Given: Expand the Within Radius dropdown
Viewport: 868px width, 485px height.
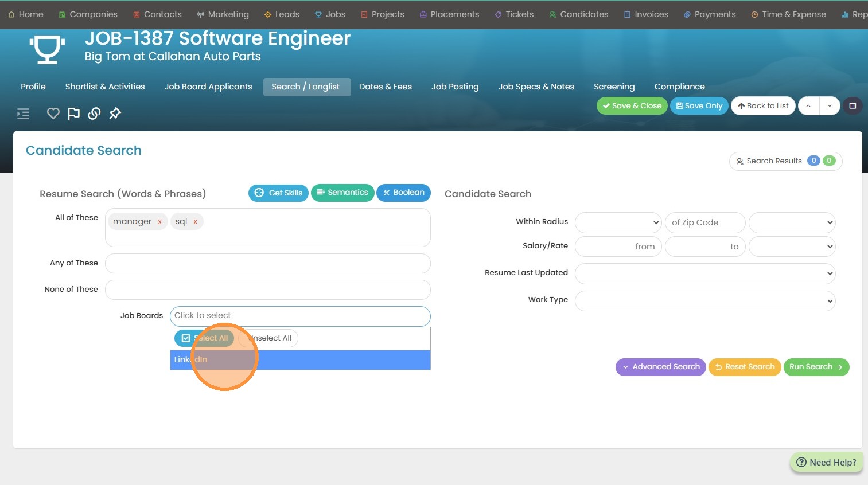Looking at the screenshot, I should point(618,222).
